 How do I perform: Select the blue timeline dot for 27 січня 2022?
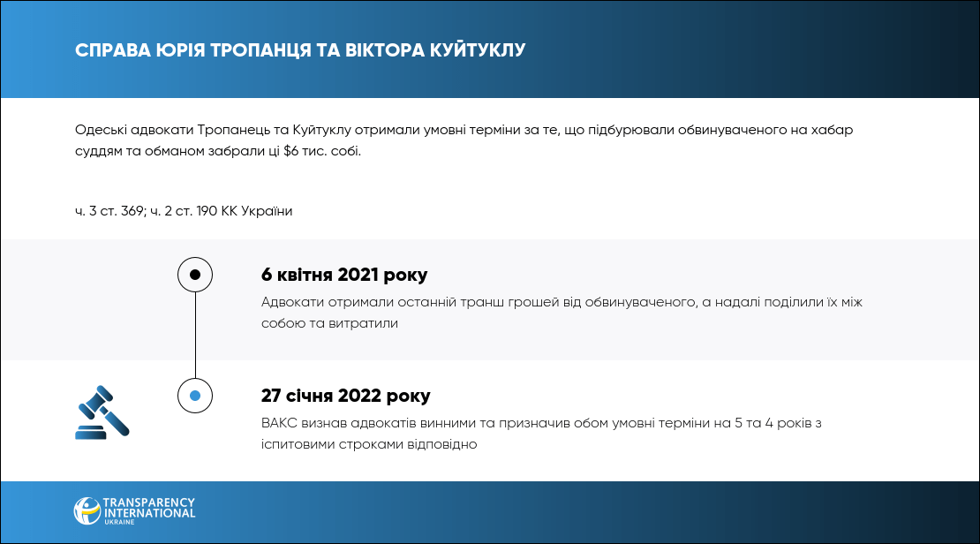195,396
